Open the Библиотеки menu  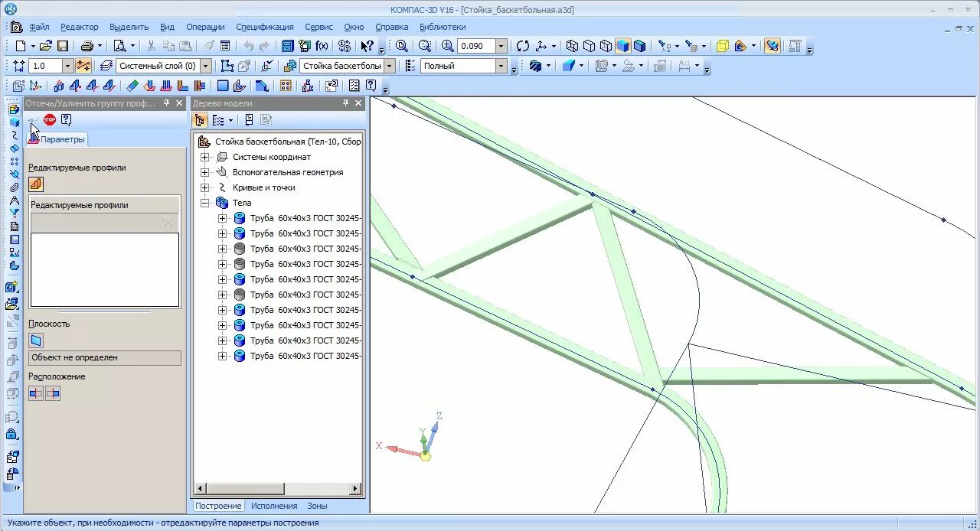point(443,27)
